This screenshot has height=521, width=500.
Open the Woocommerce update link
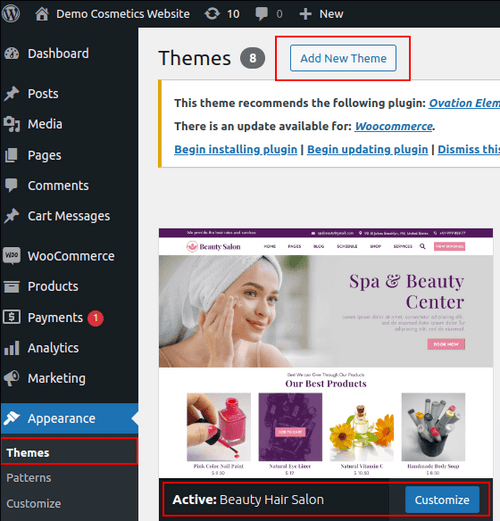coord(394,126)
